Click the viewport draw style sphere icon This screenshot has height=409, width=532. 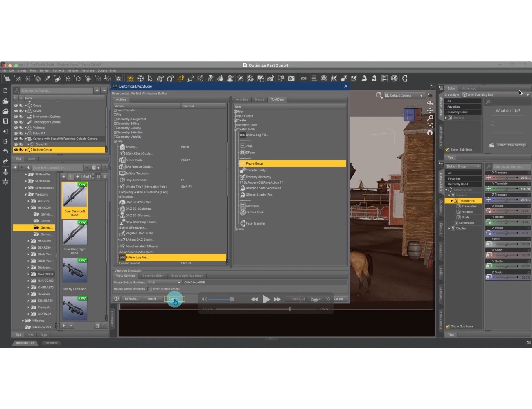pos(379,95)
